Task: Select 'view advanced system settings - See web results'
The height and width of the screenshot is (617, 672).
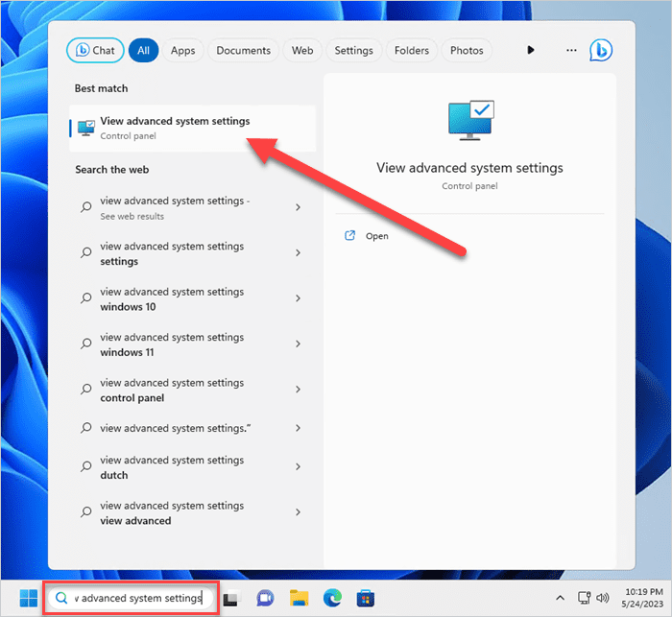Action: pyautogui.click(x=192, y=208)
